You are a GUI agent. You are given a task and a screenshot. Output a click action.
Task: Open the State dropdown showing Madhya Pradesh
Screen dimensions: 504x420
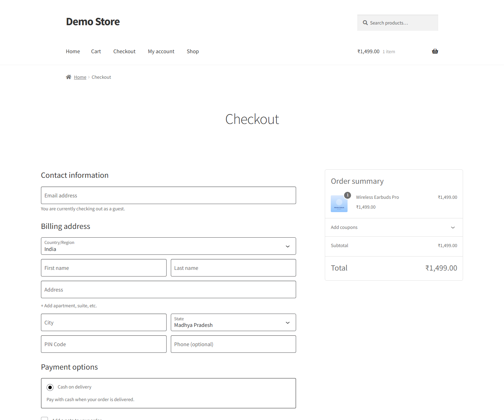pos(233,322)
